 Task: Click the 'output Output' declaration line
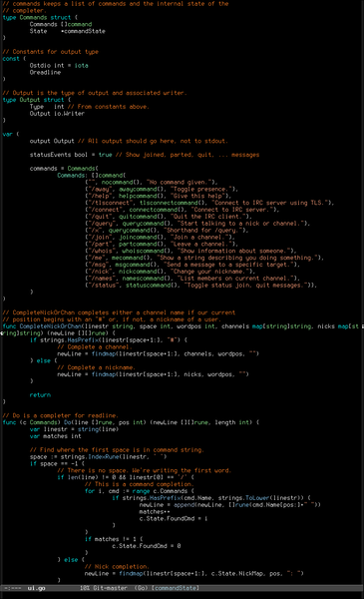click(x=129, y=141)
